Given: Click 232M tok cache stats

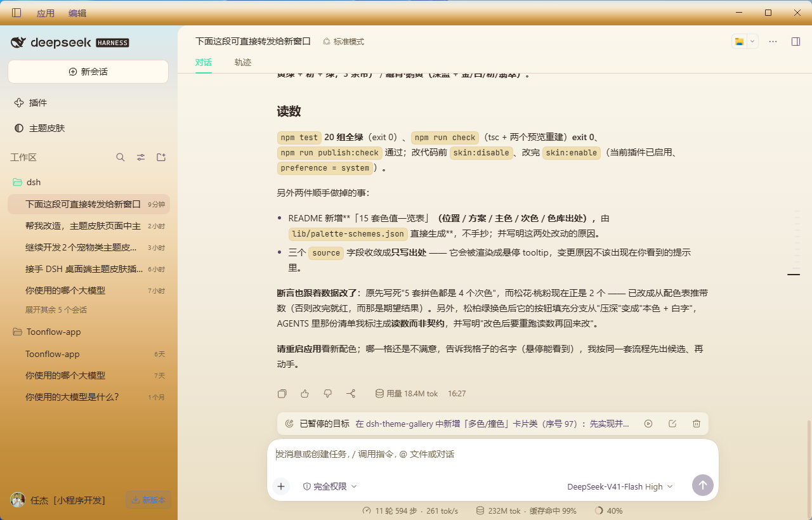Looking at the screenshot, I should click(526, 510).
